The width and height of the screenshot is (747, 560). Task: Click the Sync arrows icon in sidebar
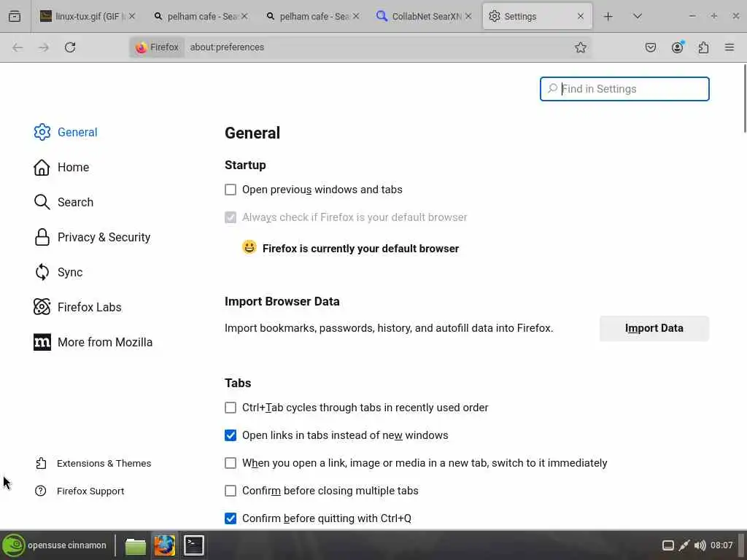pyautogui.click(x=42, y=272)
